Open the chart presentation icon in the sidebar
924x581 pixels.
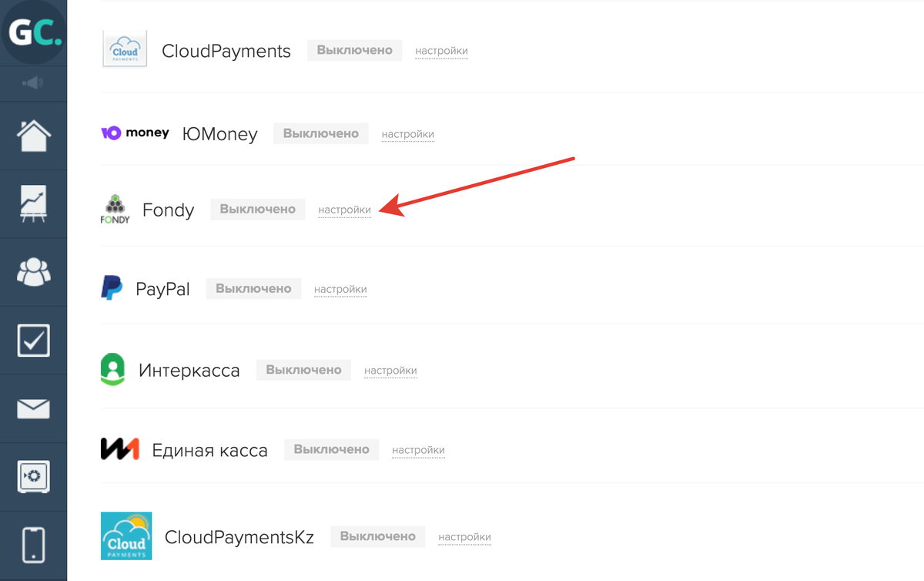point(34,204)
